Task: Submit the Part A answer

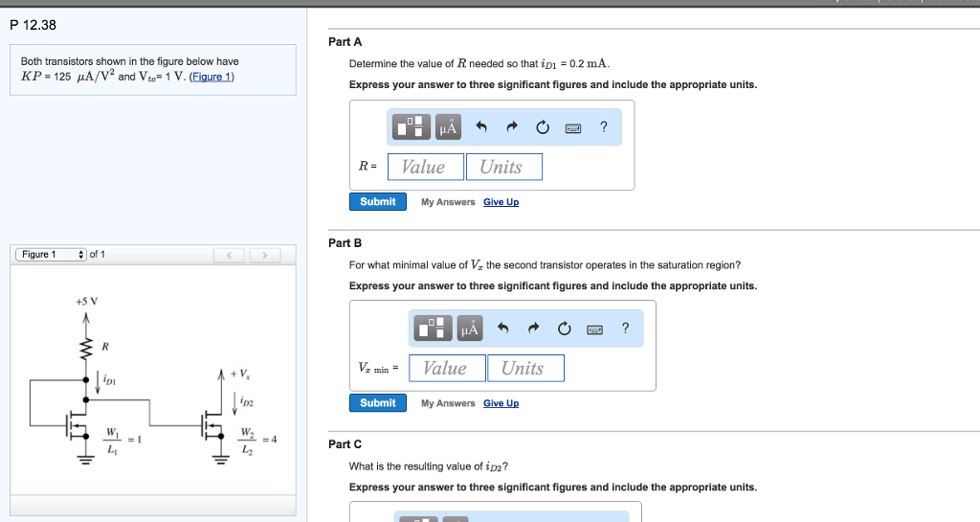Action: point(377,202)
